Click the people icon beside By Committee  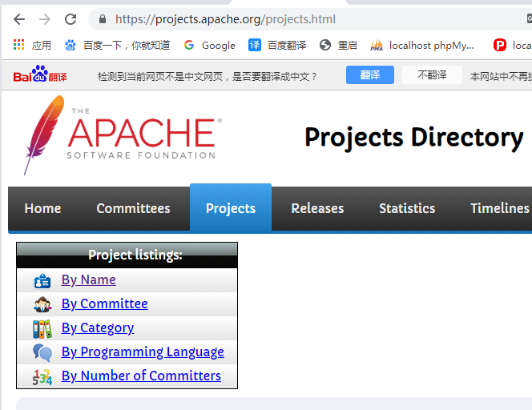(x=42, y=304)
